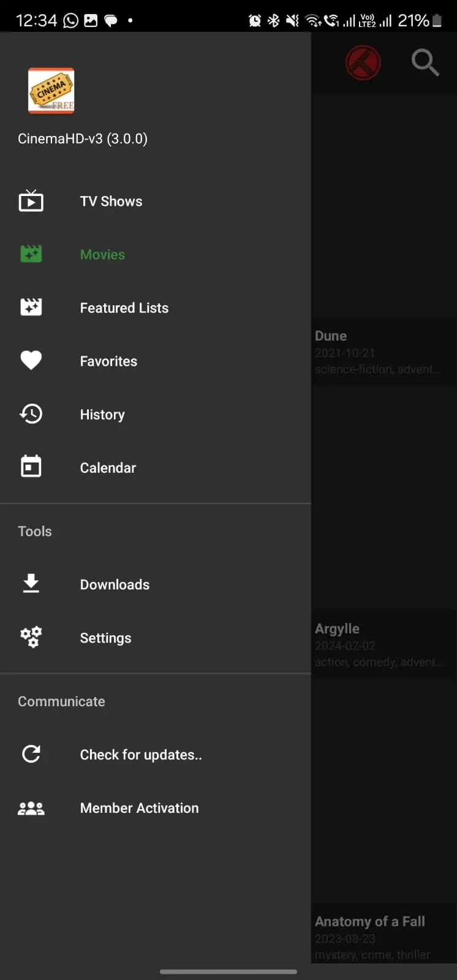The image size is (457, 980).
Task: Select Member Activation label
Action: (x=139, y=809)
